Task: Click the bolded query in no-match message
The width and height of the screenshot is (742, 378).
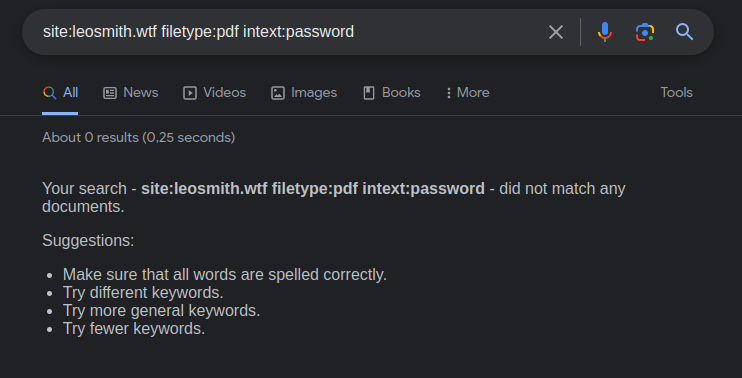Action: [313, 188]
